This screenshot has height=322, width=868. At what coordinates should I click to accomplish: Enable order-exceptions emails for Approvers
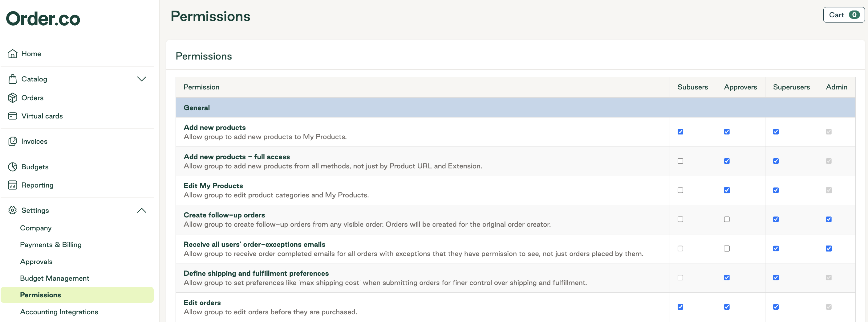pos(727,249)
